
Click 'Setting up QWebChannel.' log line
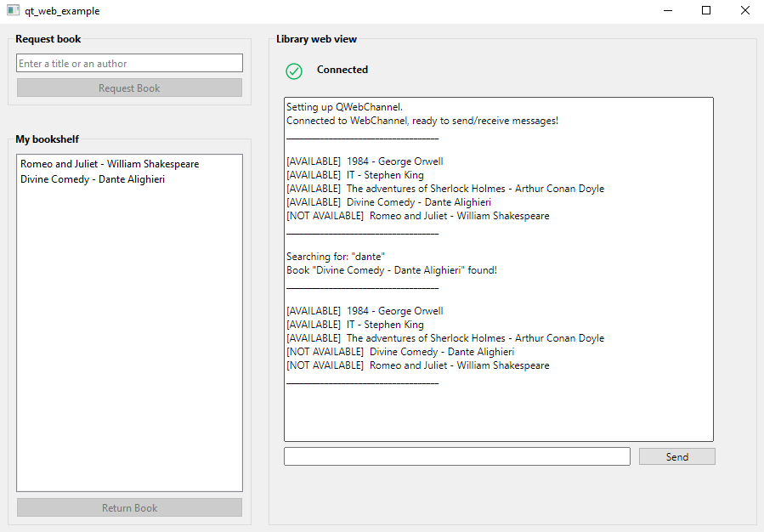[x=344, y=107]
